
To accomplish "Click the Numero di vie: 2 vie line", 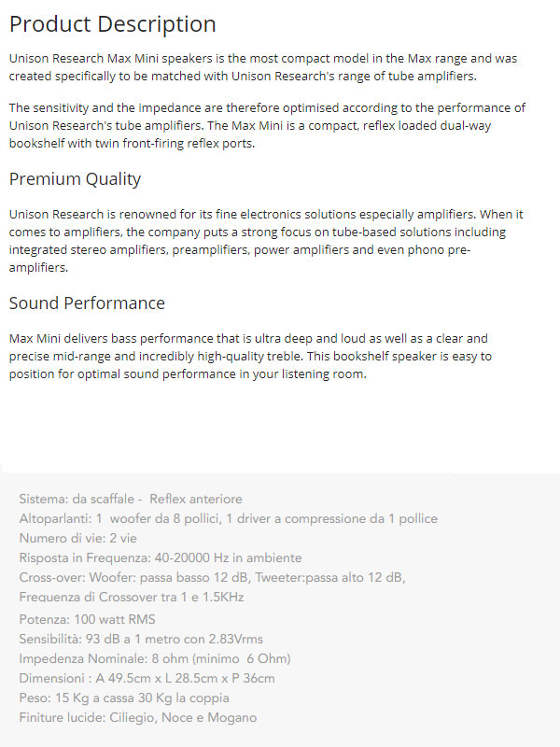I will [x=78, y=539].
